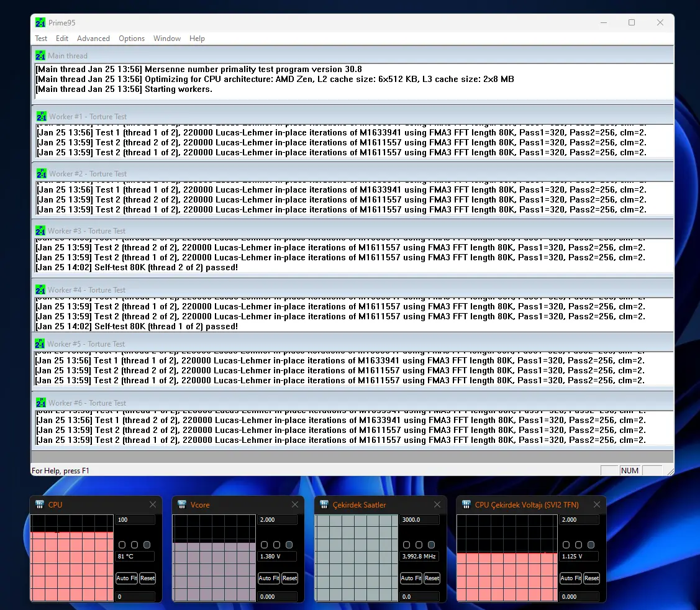Image resolution: width=700 pixels, height=610 pixels.
Task: Click the 3,992.8 MHz clock readout
Action: 420,557
